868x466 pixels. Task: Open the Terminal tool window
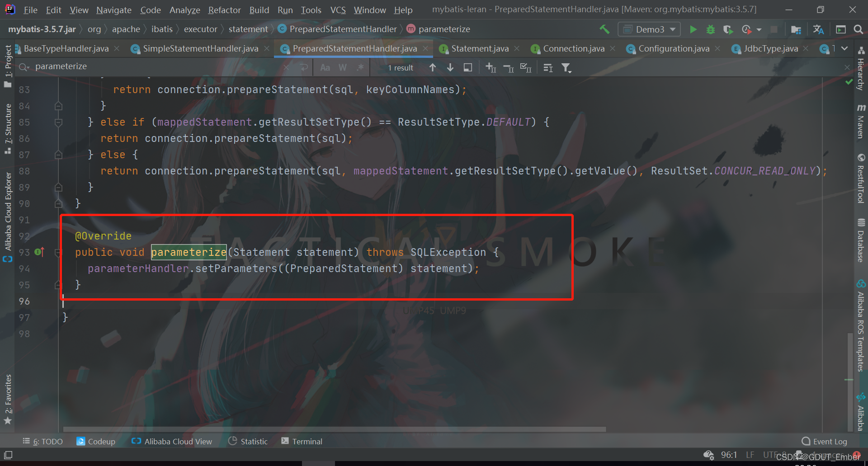[x=302, y=441]
